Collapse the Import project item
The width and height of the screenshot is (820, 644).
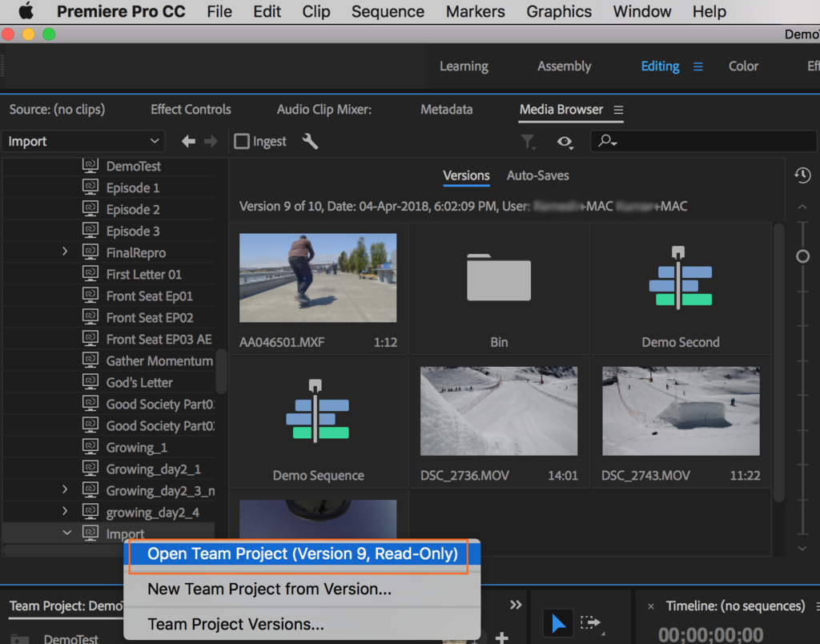67,533
